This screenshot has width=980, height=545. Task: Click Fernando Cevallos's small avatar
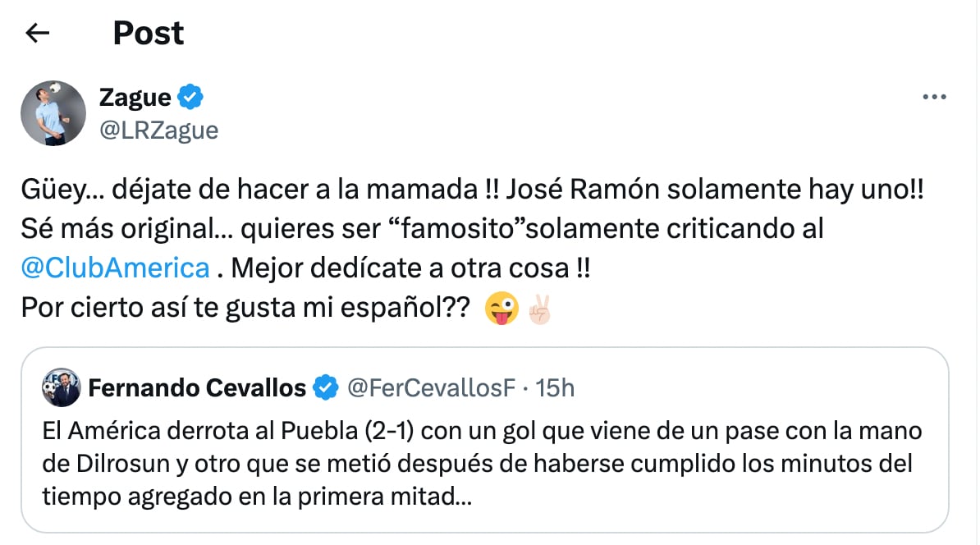[x=61, y=387]
